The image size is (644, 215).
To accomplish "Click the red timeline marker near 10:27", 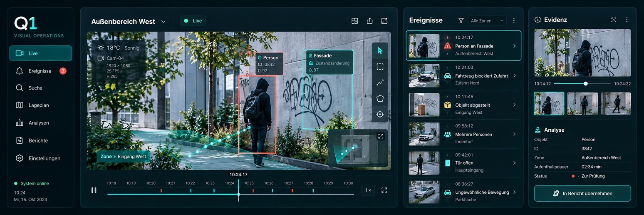I will point(292,190).
